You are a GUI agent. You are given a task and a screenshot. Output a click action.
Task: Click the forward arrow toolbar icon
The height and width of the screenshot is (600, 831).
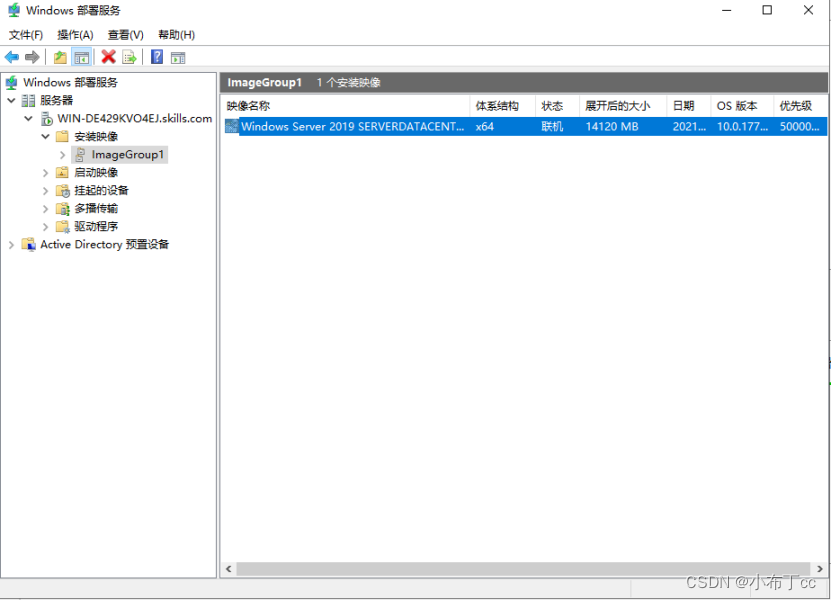pos(32,57)
